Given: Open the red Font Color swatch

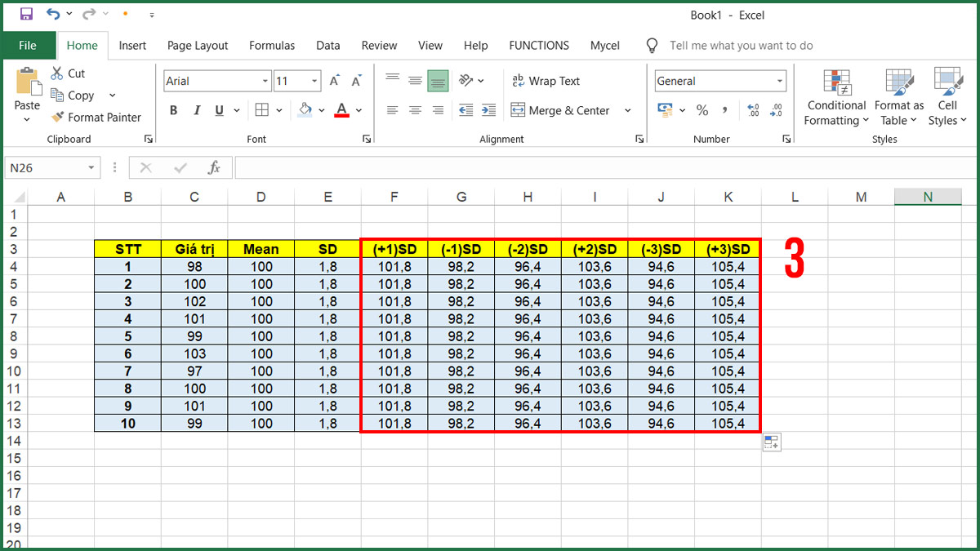Looking at the screenshot, I should [343, 110].
